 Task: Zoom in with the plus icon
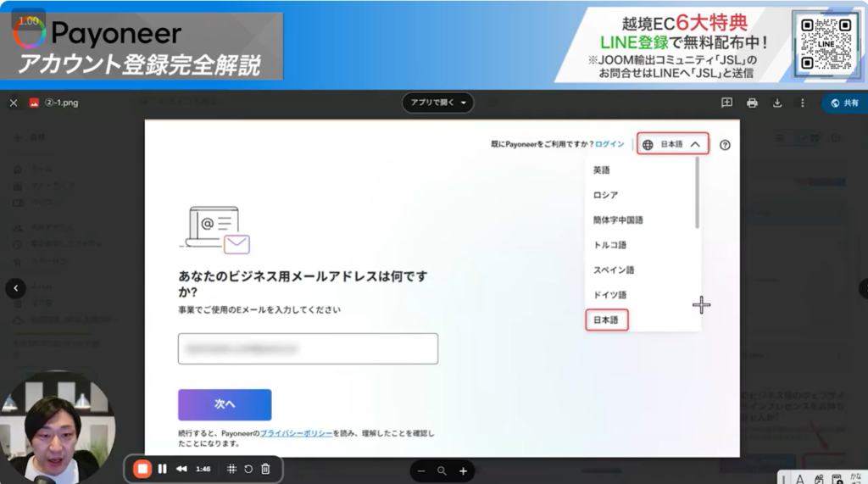click(x=463, y=470)
